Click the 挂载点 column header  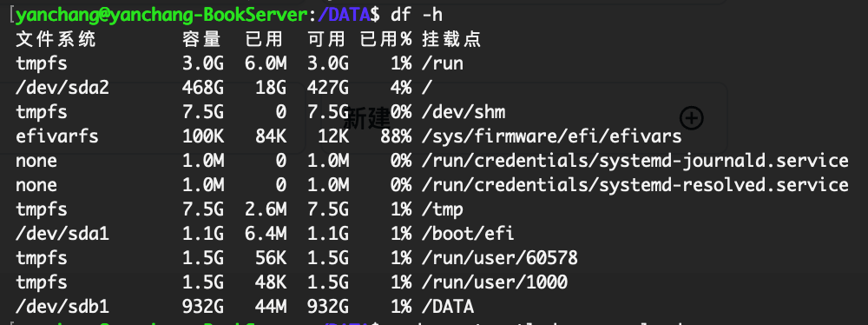click(451, 39)
